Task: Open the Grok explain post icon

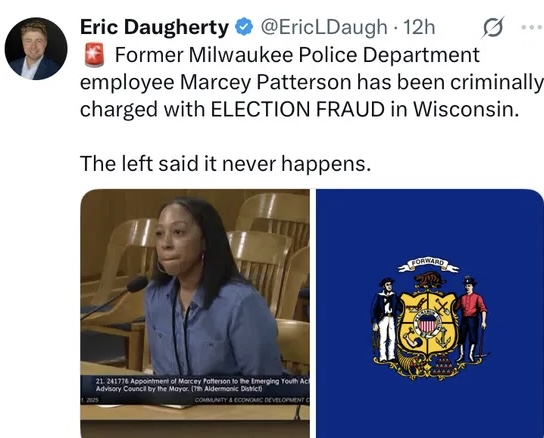Action: [492, 27]
